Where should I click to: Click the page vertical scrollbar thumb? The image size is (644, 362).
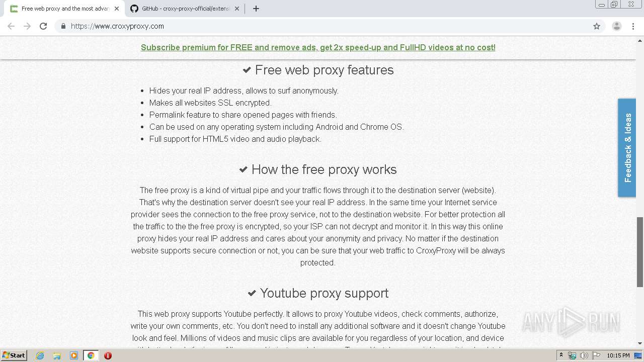640,252
